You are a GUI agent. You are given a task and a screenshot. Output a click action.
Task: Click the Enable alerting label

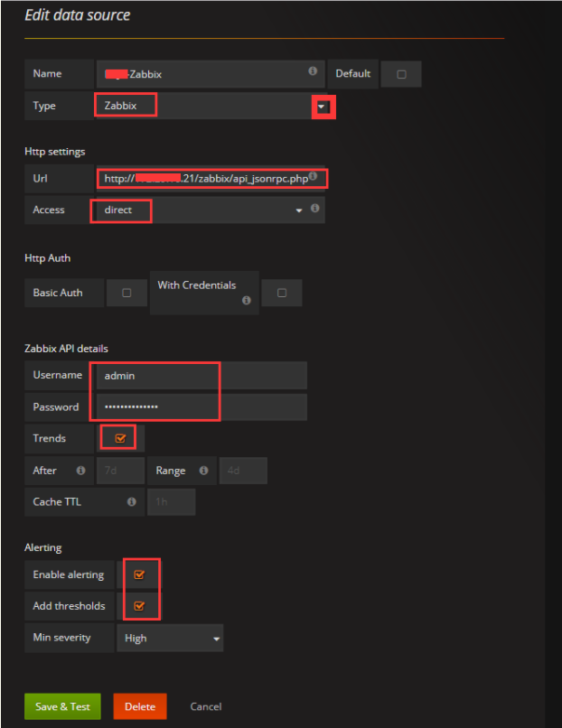tap(69, 574)
